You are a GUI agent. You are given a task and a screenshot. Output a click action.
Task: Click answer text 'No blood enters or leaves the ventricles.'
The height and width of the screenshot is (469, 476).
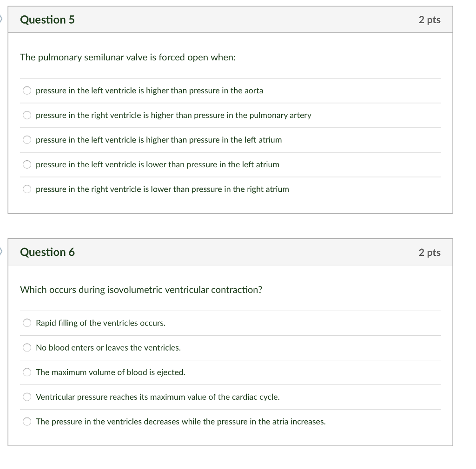point(108,348)
